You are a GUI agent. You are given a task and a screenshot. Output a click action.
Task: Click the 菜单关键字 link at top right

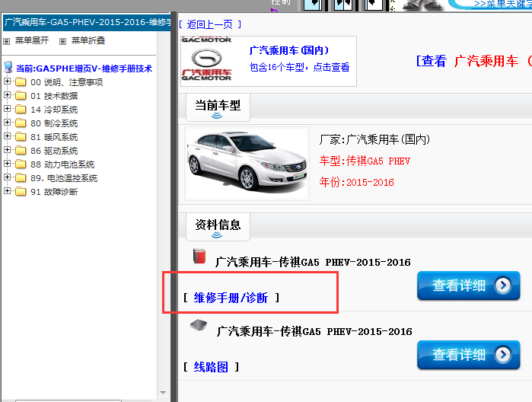point(503,4)
